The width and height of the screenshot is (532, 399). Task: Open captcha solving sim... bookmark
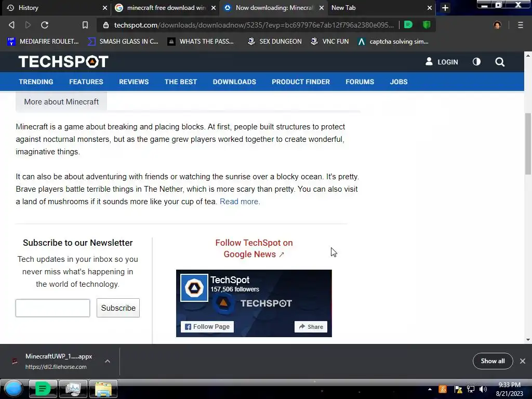(393, 42)
